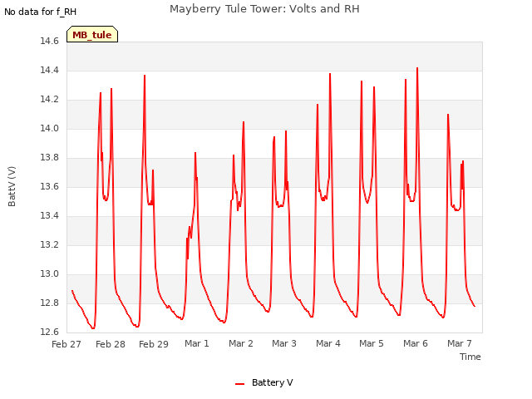Click the 14.6 y-axis value

50,41
